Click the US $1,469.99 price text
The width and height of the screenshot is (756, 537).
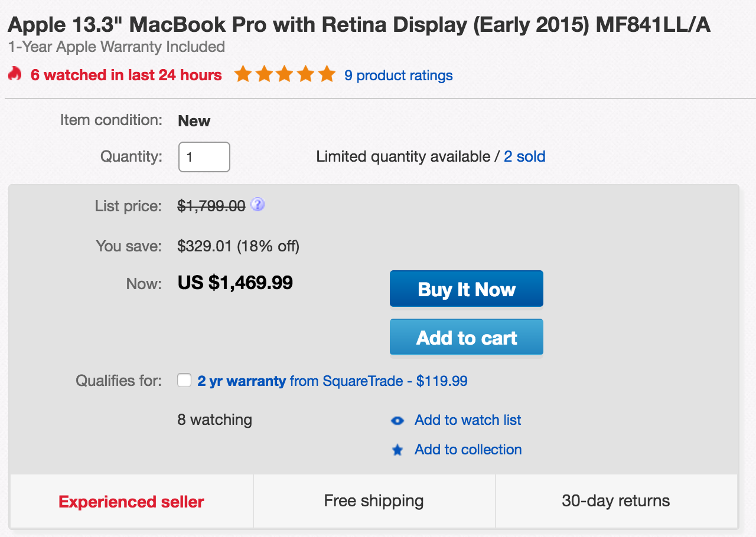(x=235, y=282)
